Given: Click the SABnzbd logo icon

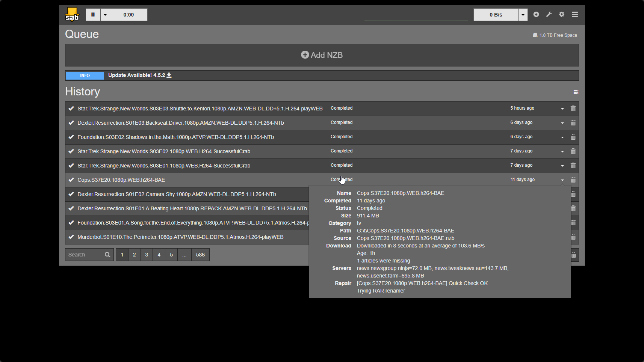Looking at the screenshot, I should coord(72,15).
